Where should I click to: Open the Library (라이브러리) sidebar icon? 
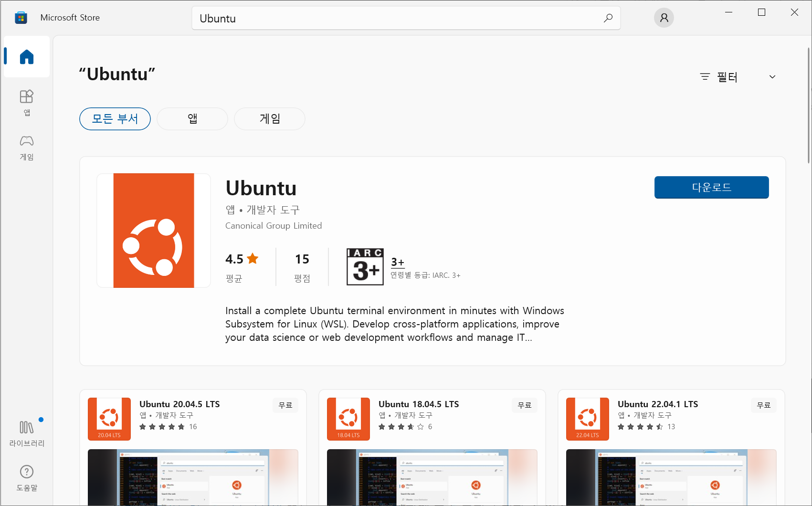tap(27, 433)
